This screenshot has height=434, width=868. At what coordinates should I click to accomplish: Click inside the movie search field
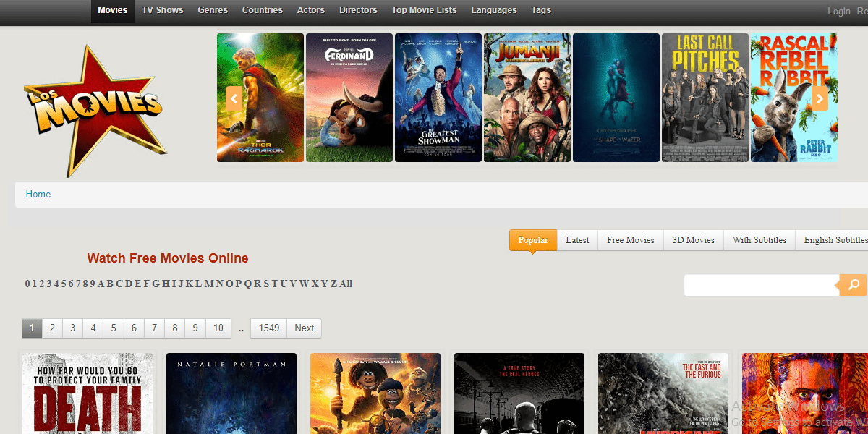(762, 285)
